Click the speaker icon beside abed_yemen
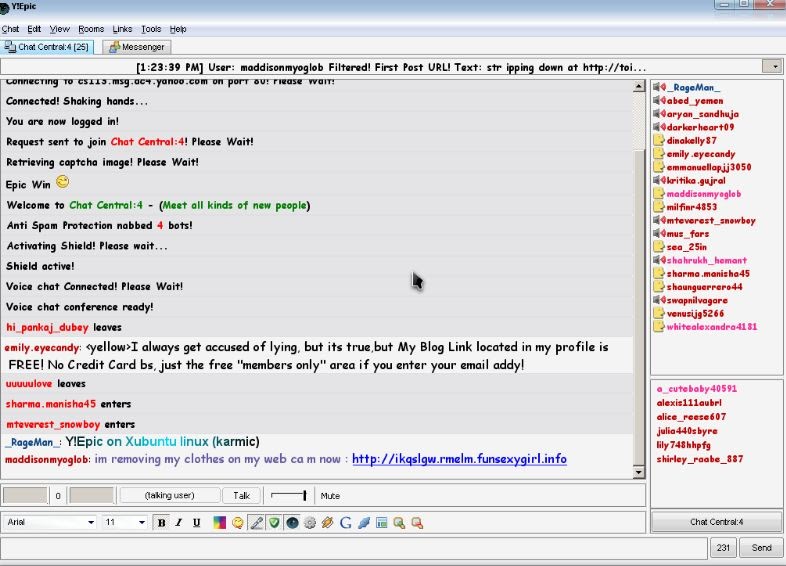 pyautogui.click(x=659, y=101)
